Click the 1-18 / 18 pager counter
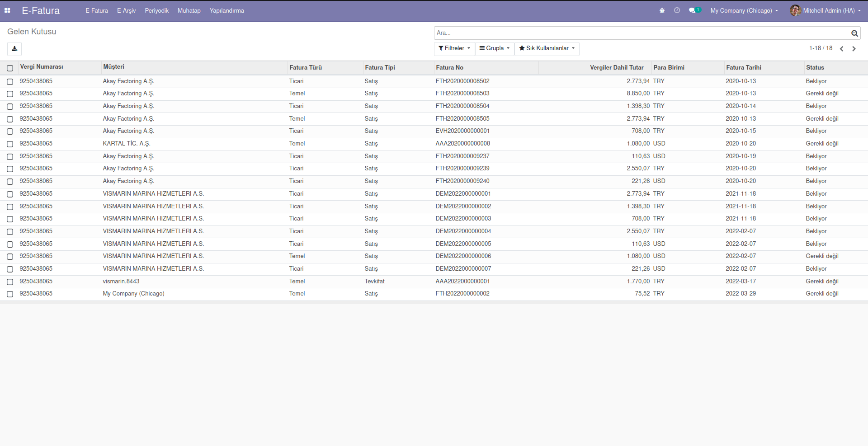 [821, 48]
